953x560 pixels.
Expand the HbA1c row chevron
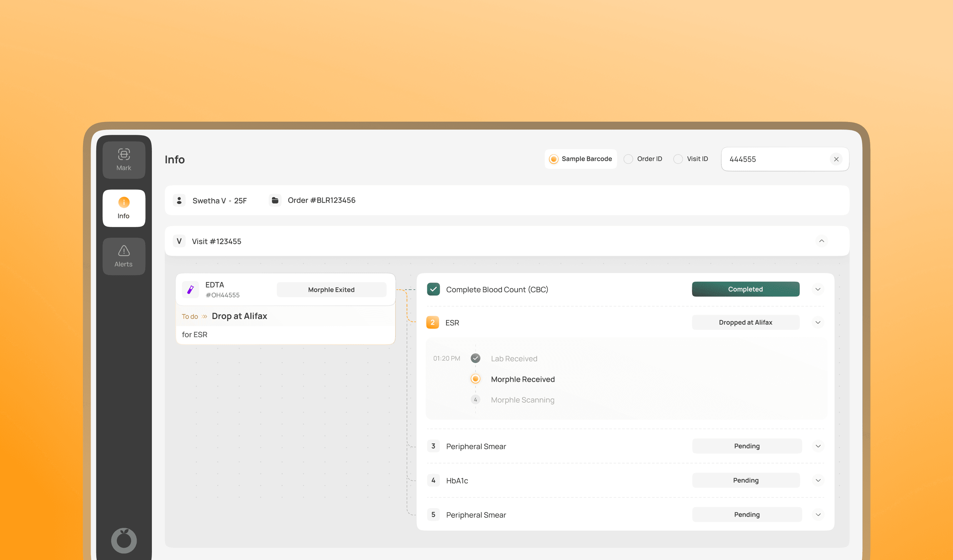pos(818,480)
